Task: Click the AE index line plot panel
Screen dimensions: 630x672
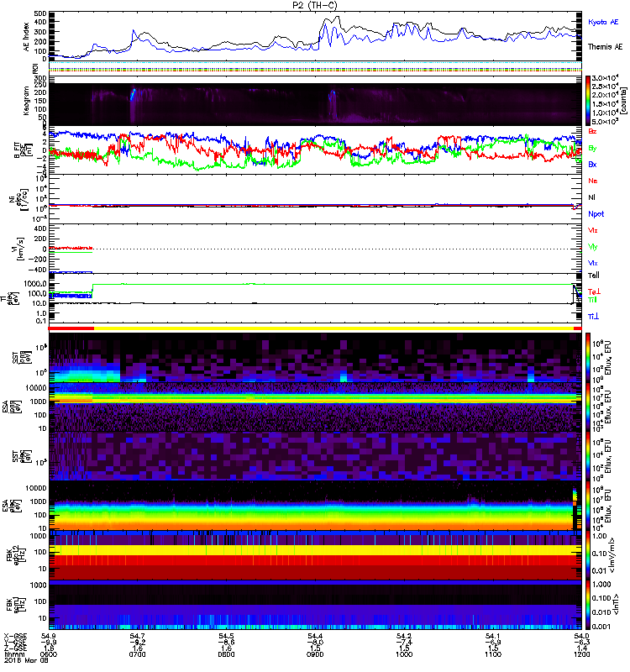Action: point(315,36)
